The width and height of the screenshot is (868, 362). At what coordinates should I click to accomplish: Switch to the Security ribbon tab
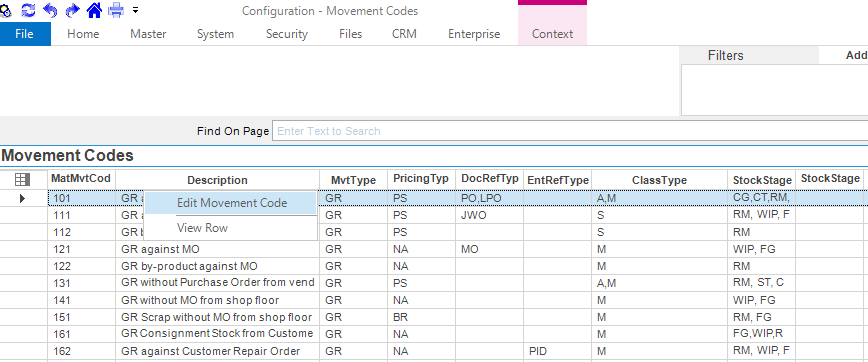286,34
